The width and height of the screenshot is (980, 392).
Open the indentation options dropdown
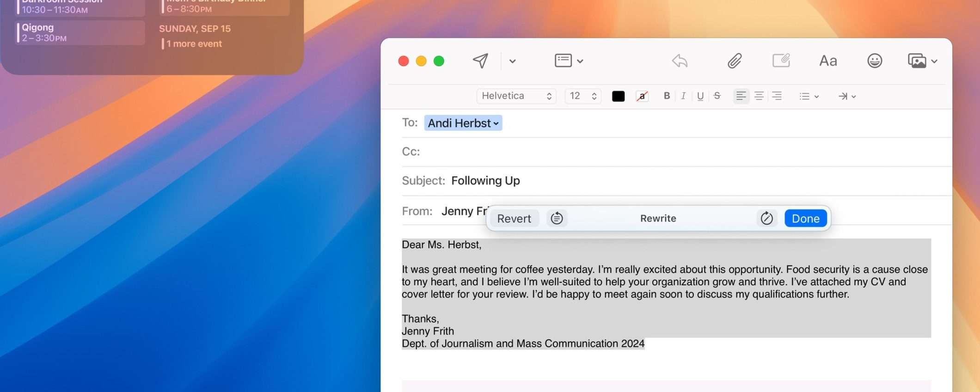tap(847, 96)
